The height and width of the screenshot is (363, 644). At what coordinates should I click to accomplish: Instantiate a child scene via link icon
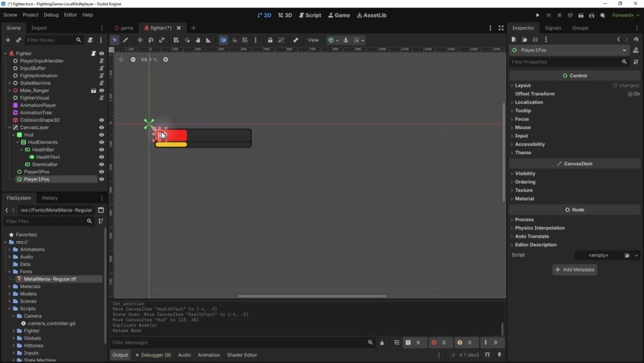tap(19, 40)
